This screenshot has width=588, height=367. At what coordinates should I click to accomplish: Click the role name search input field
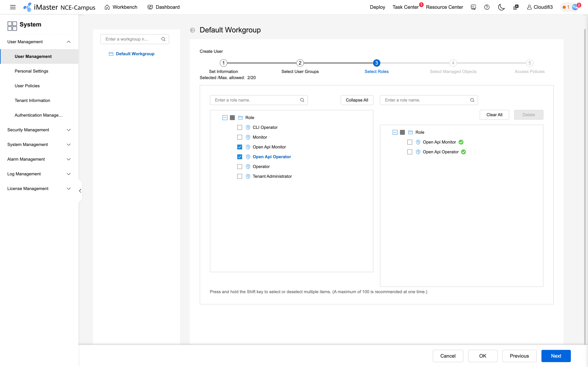255,100
